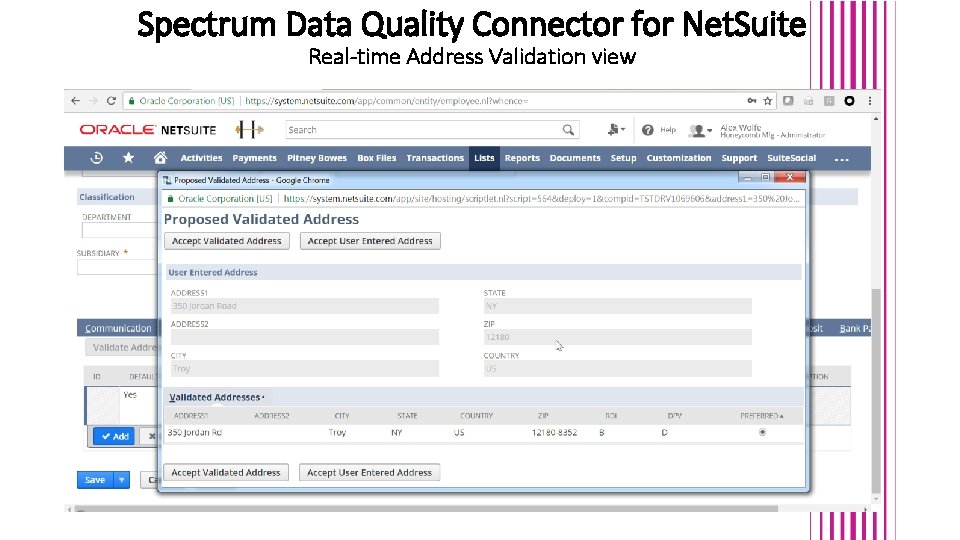
Task: Click the validated zip 12180-8352 cell
Action: pos(554,432)
